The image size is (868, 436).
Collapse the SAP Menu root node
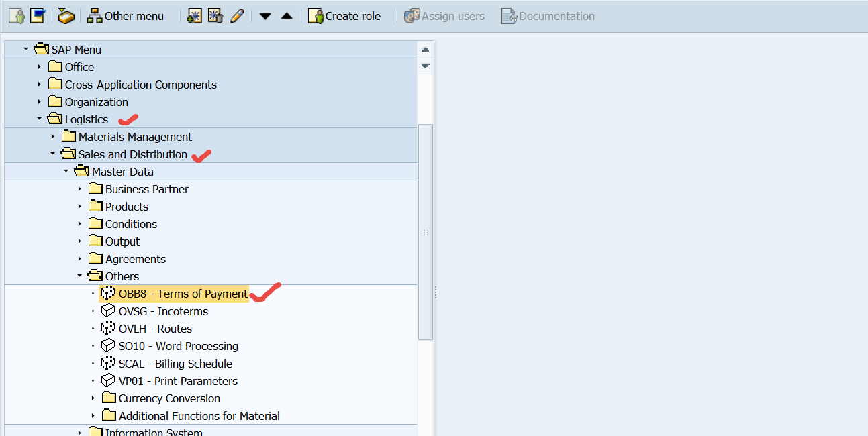click(26, 49)
